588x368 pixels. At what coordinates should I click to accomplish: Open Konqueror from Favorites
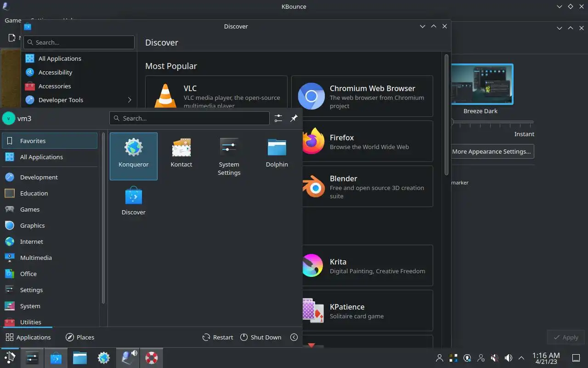coord(134,156)
